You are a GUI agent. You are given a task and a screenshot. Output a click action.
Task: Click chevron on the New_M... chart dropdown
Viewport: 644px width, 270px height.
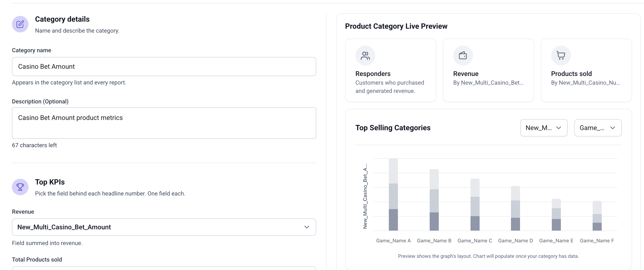click(559, 128)
